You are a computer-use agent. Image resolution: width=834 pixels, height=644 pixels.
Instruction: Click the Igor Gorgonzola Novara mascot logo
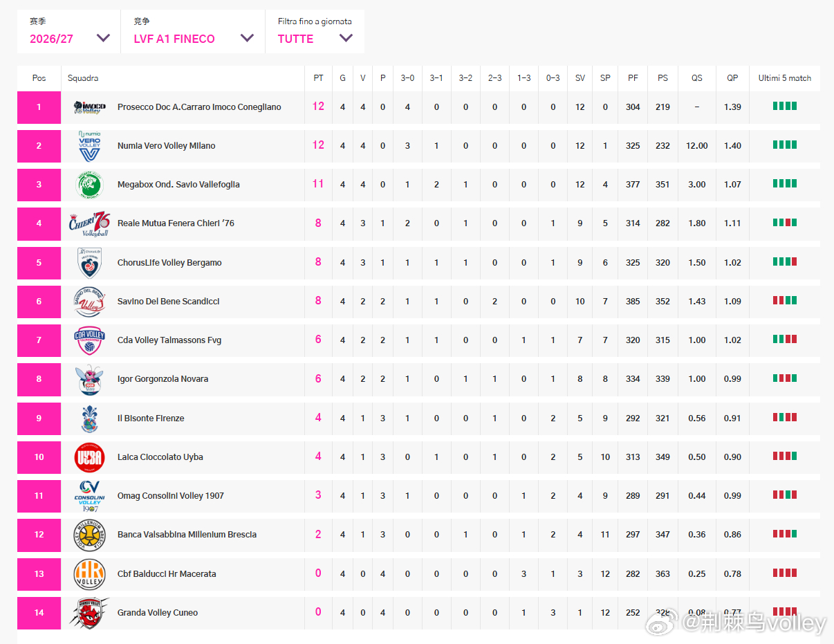[89, 379]
